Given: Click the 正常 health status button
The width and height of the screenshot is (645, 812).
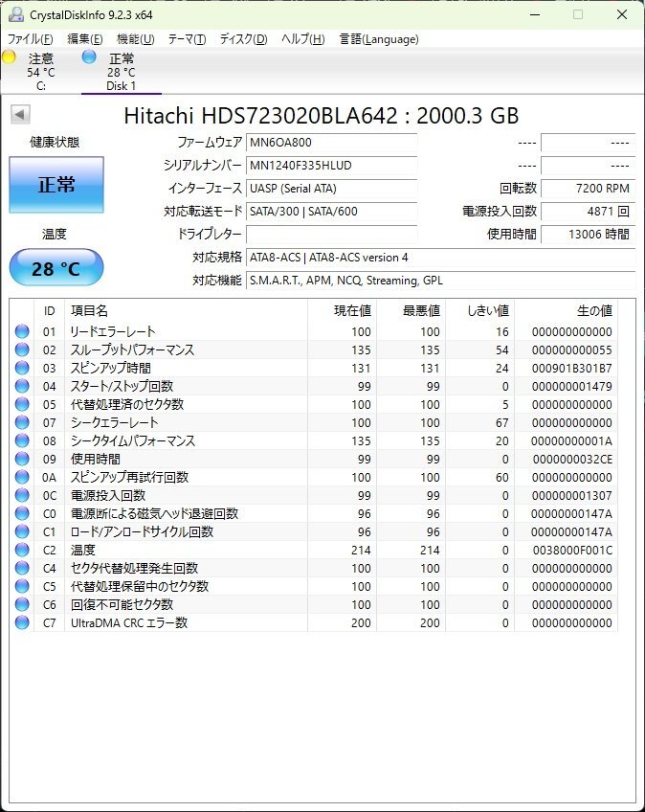Looking at the screenshot, I should click(56, 185).
